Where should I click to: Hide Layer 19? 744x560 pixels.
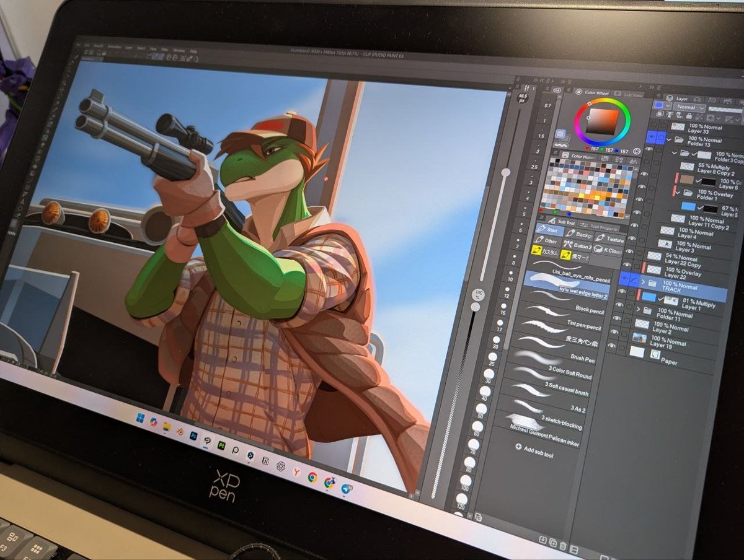pos(614,331)
